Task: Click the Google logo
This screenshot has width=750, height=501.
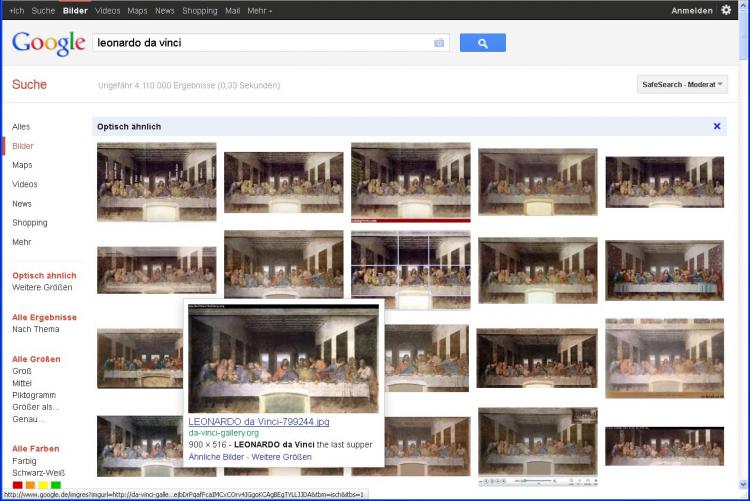Action: [48, 43]
